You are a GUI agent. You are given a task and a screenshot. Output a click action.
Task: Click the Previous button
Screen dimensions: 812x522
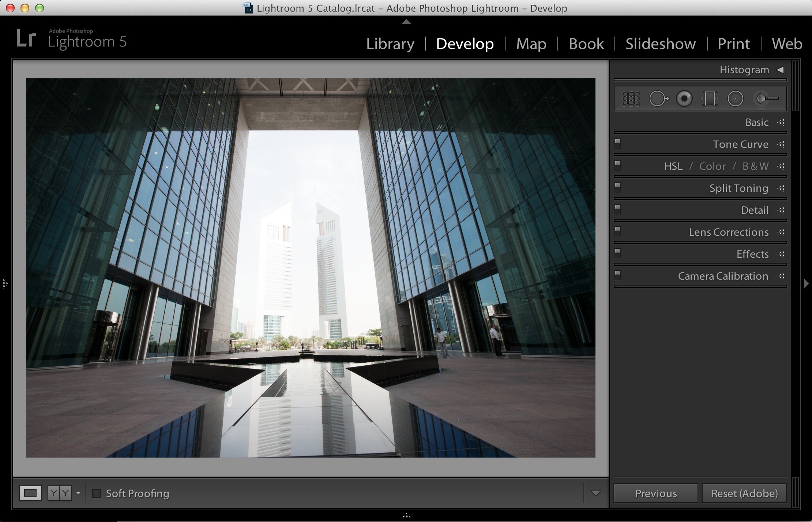656,493
